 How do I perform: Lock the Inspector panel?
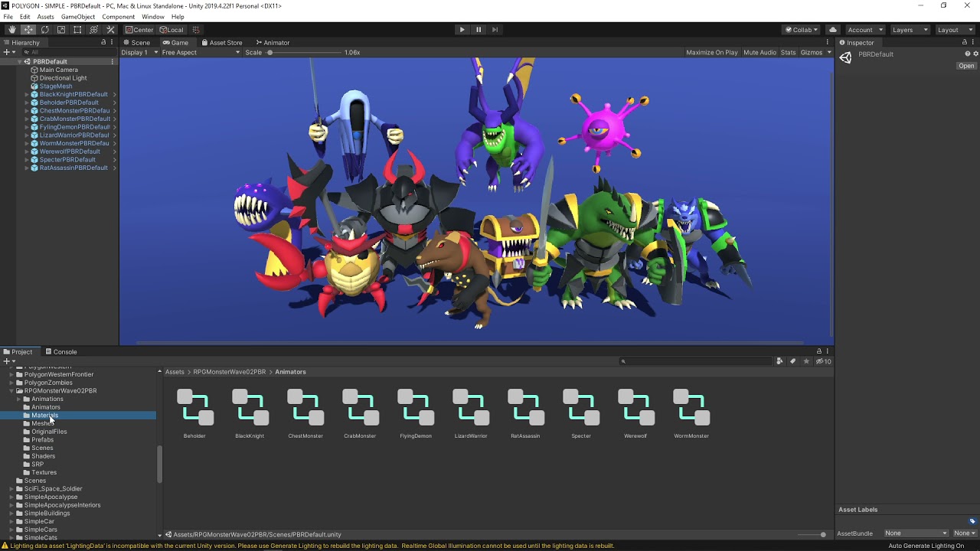coord(964,42)
